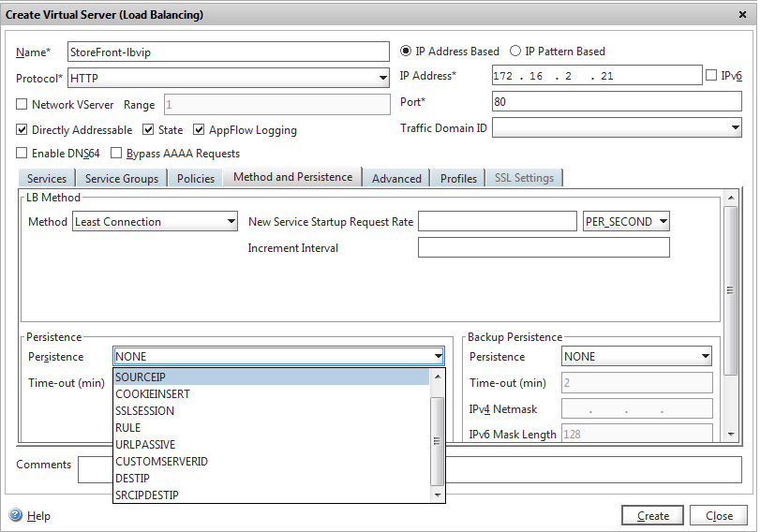Click the blue Help question mark icon
This screenshot has width=760, height=532.
16,514
